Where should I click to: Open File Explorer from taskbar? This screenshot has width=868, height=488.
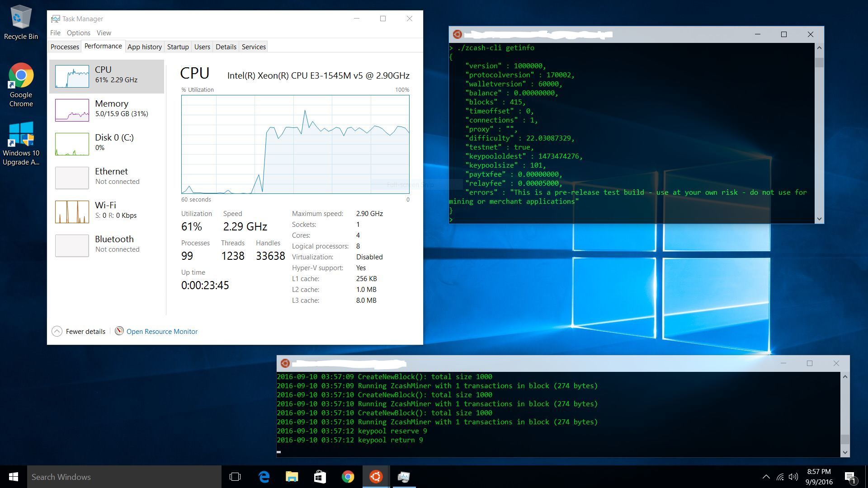pyautogui.click(x=292, y=477)
